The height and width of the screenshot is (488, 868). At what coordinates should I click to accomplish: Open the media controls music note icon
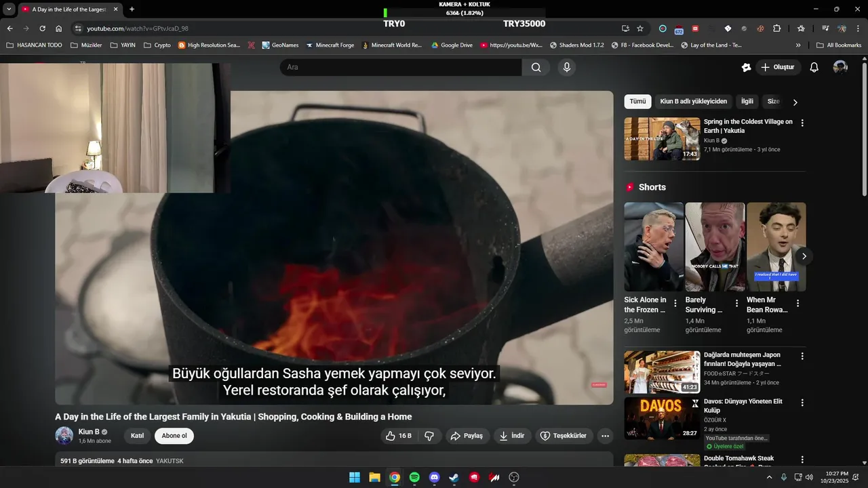click(x=825, y=28)
